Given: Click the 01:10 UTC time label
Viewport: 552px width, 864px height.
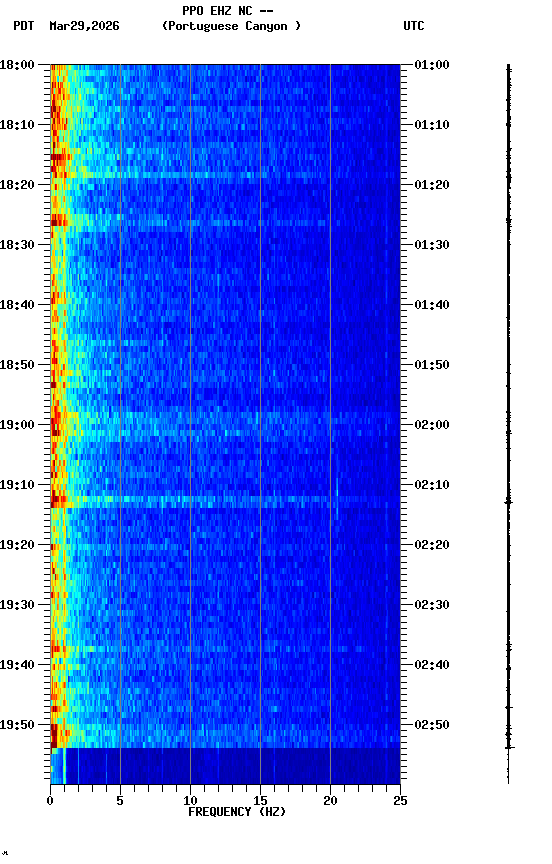Looking at the screenshot, I should pyautogui.click(x=432, y=125).
